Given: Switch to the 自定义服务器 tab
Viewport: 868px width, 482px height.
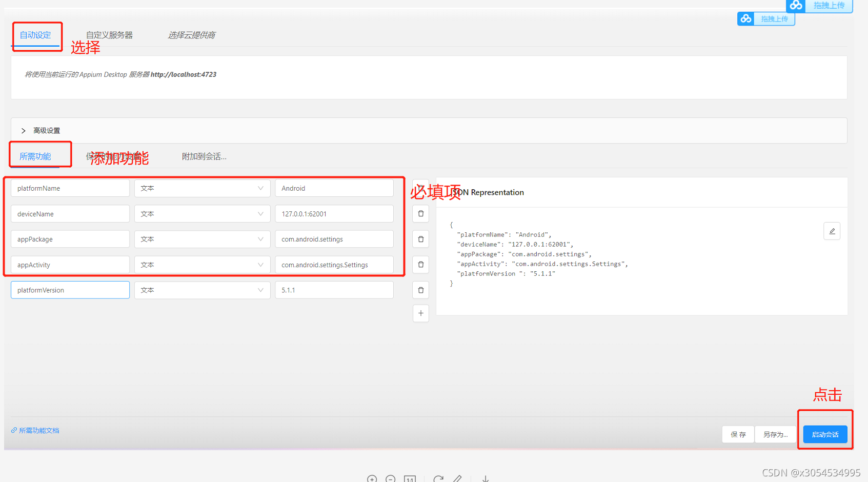Looking at the screenshot, I should point(109,35).
